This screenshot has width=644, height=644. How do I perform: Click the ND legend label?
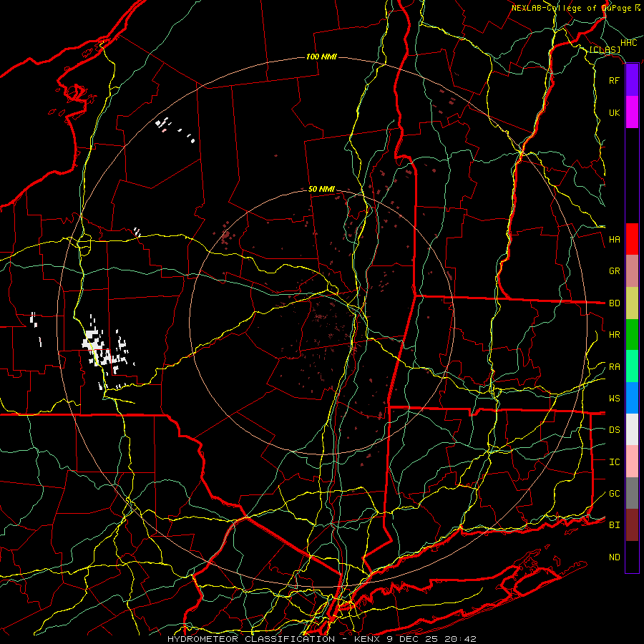point(615,557)
